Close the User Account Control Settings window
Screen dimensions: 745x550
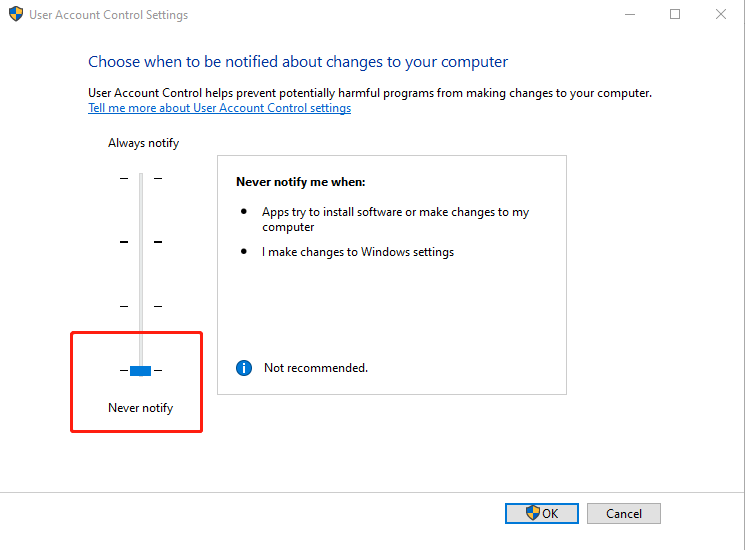pyautogui.click(x=721, y=15)
